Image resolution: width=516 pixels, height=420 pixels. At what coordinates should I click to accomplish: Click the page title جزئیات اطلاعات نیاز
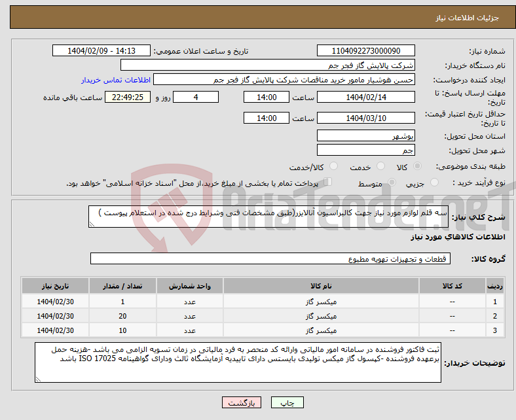tap(467, 18)
